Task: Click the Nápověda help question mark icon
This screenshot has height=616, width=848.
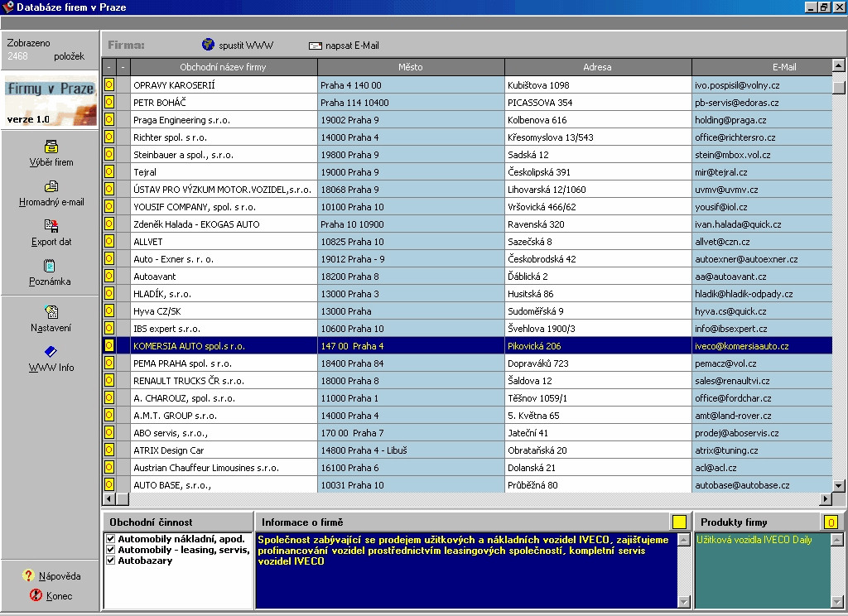Action: click(x=28, y=575)
